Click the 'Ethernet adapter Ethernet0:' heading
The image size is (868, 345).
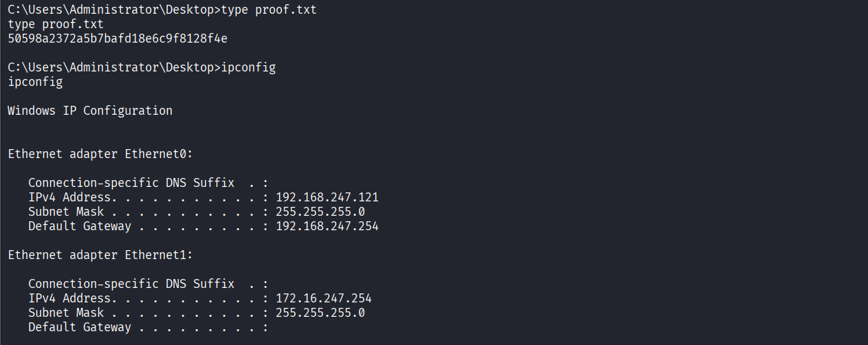(x=100, y=154)
